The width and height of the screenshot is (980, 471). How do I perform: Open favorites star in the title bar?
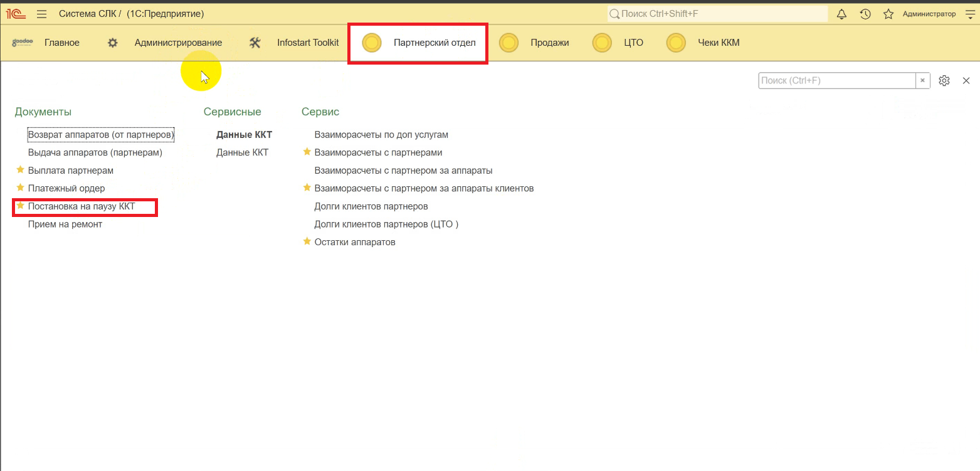(888, 14)
